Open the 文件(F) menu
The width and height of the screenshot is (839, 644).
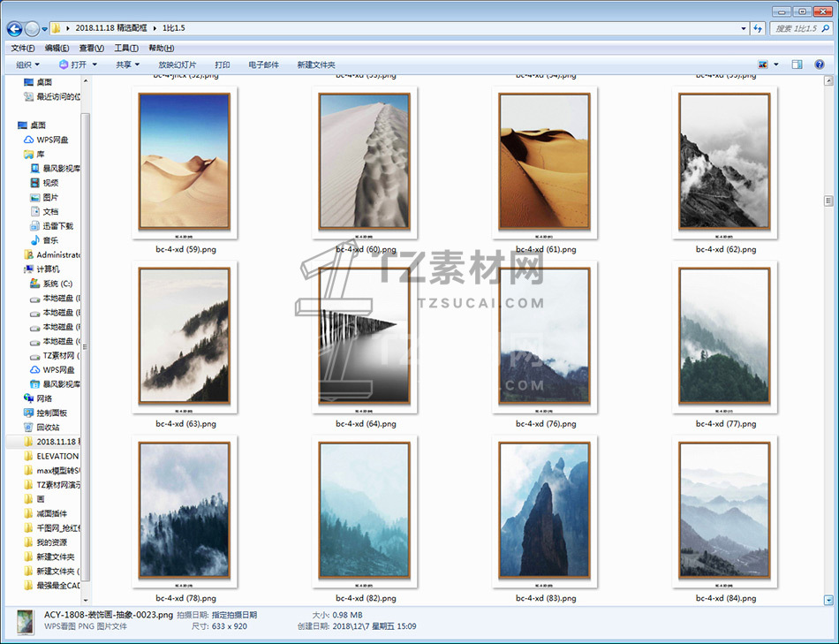(x=23, y=48)
